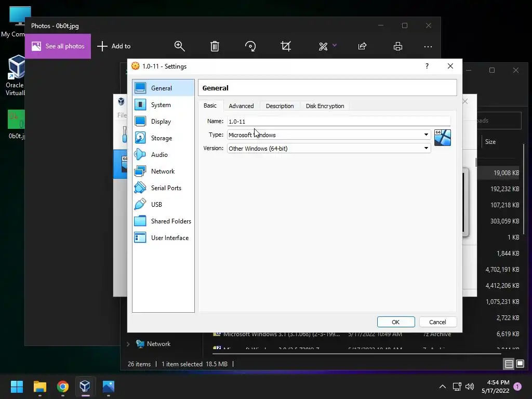Open the Edit & Create dropdown chevron in Photos
The image size is (532, 399).
point(335,45)
